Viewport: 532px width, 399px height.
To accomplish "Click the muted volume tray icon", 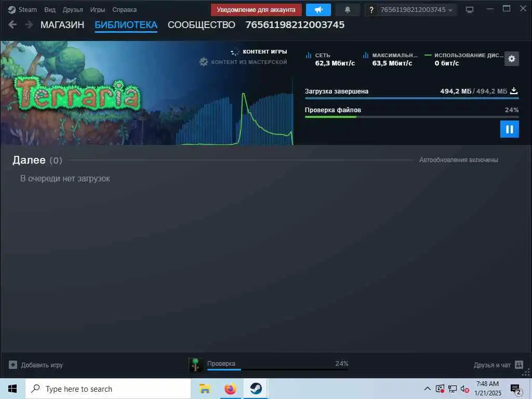I will (465, 389).
